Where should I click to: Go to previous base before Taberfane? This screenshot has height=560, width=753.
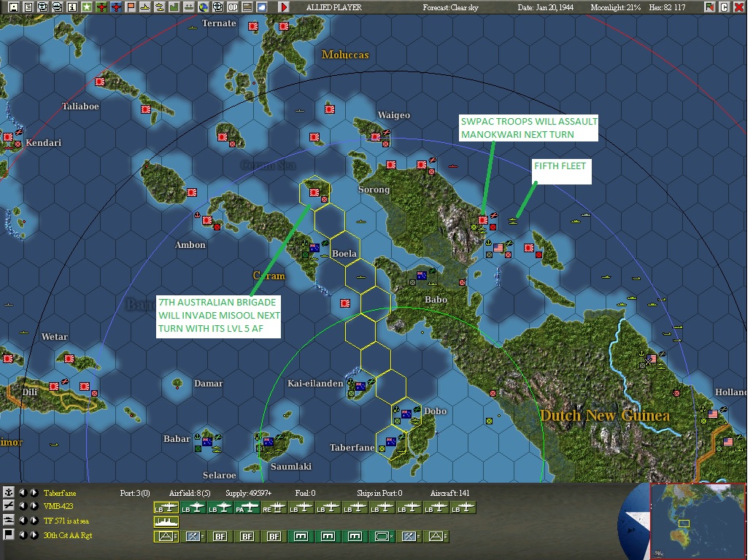coord(23,492)
